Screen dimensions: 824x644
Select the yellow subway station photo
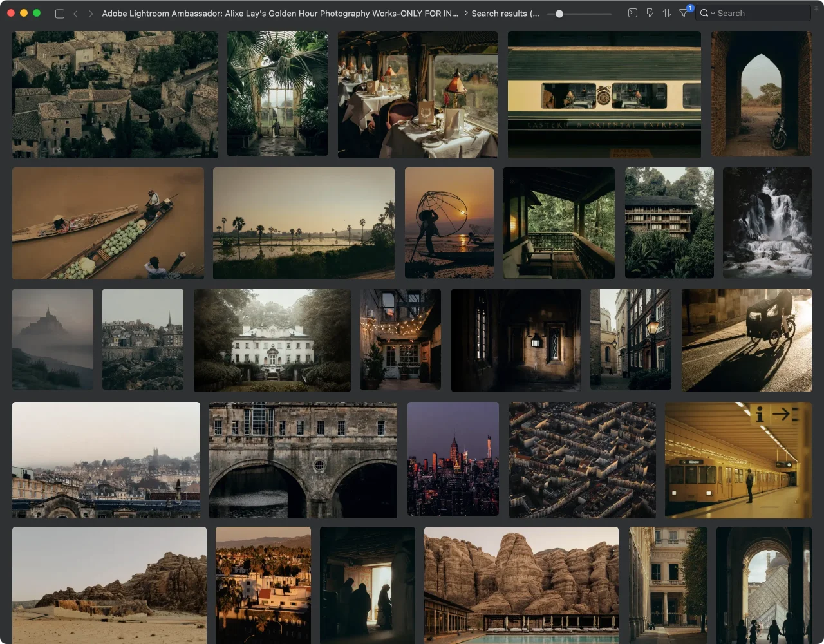click(738, 460)
